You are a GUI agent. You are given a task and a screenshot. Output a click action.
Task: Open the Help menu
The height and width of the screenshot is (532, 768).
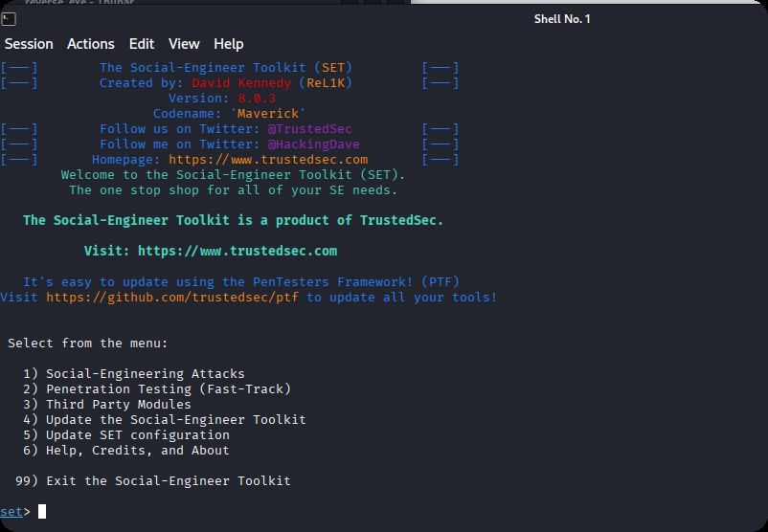pos(229,44)
